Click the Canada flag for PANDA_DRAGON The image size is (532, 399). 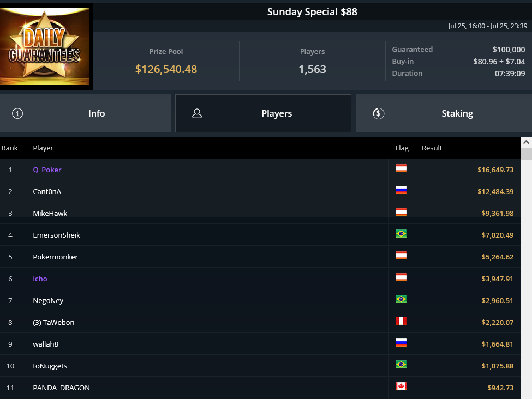pos(401,386)
